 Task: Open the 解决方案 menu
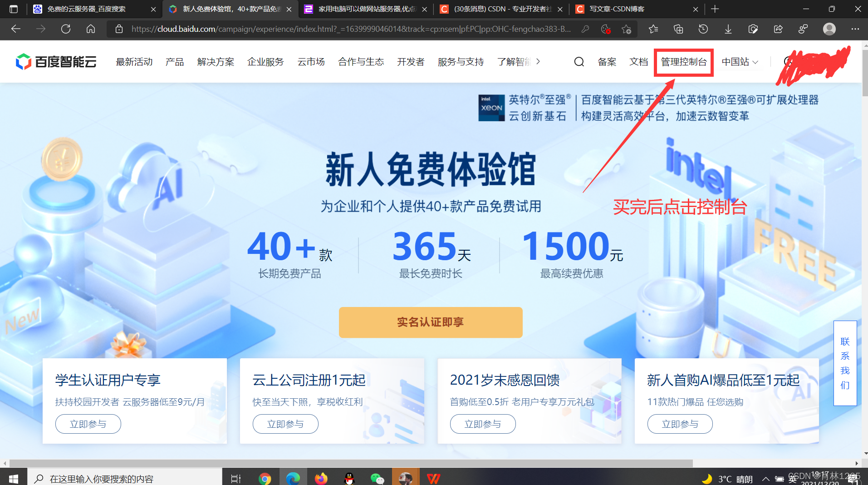pos(216,62)
